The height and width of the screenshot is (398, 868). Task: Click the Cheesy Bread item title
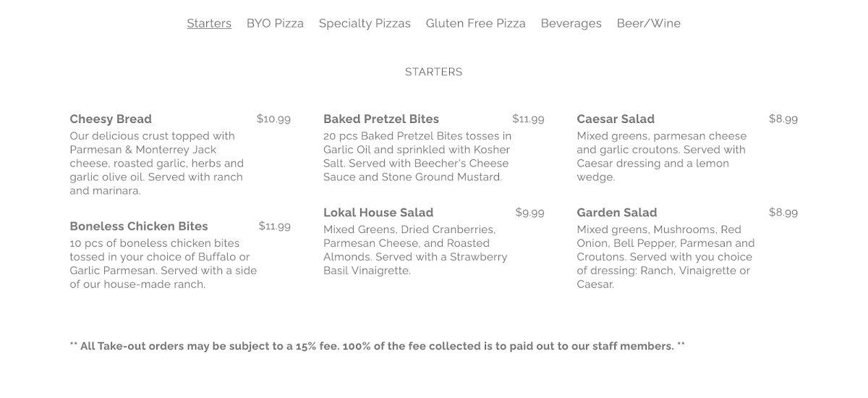pyautogui.click(x=111, y=119)
